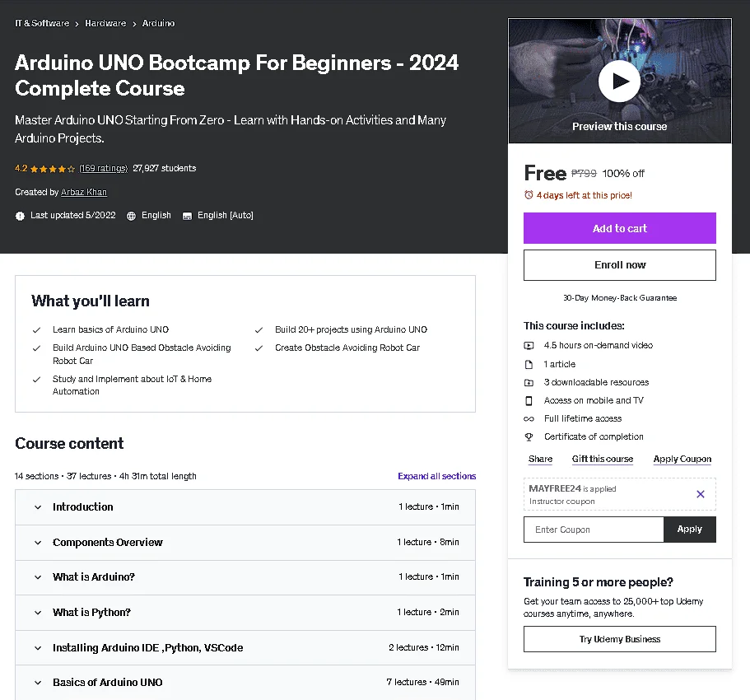The width and height of the screenshot is (750, 700).
Task: Click checkmark beside Study and Implement about IoT
Action: 36,380
